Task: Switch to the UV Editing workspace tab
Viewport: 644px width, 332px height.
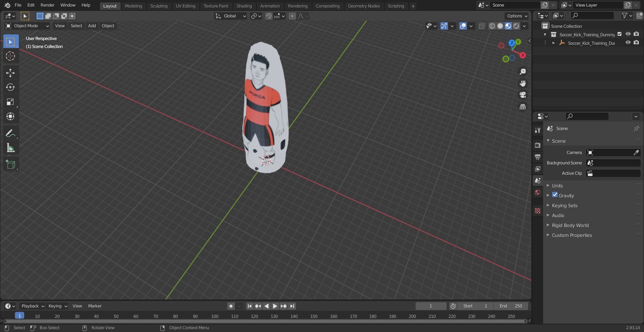Action: tap(185, 6)
